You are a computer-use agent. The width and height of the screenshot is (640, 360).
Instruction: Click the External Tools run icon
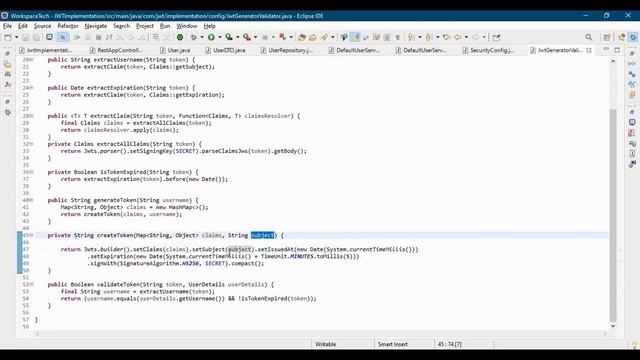(x=247, y=37)
